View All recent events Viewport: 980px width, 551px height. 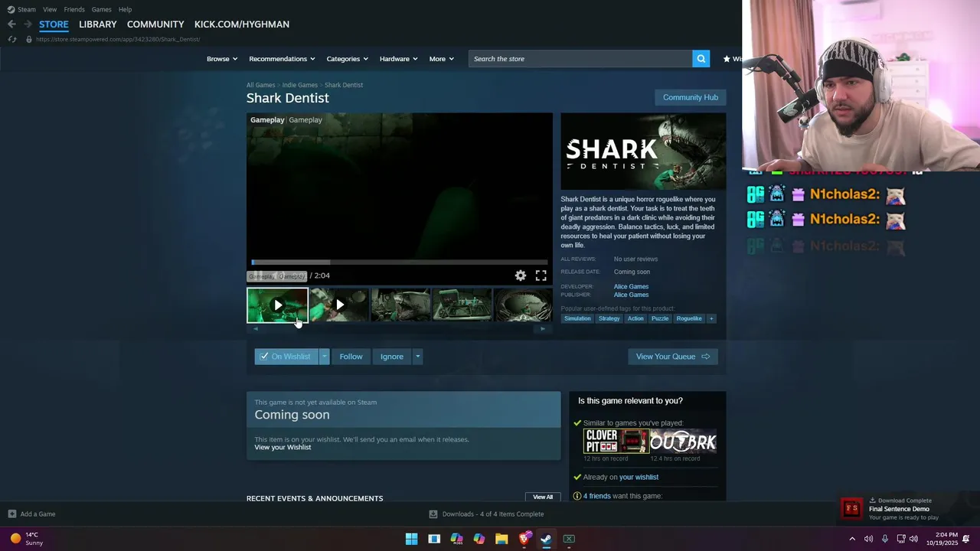pyautogui.click(x=543, y=497)
